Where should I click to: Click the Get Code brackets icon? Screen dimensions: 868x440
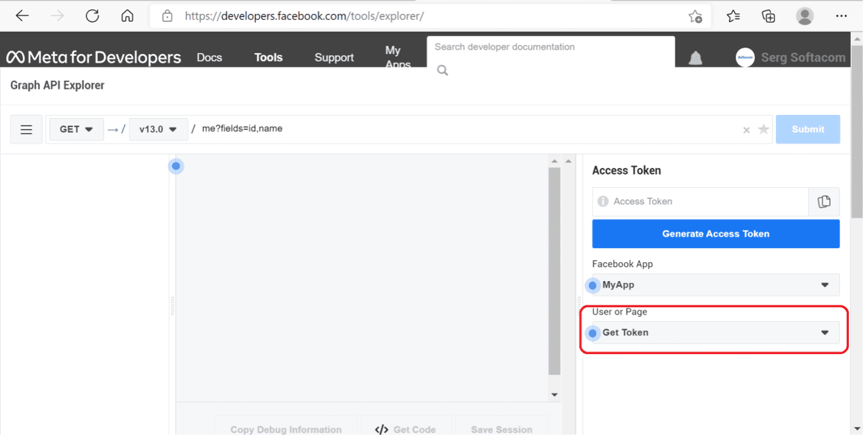(381, 429)
